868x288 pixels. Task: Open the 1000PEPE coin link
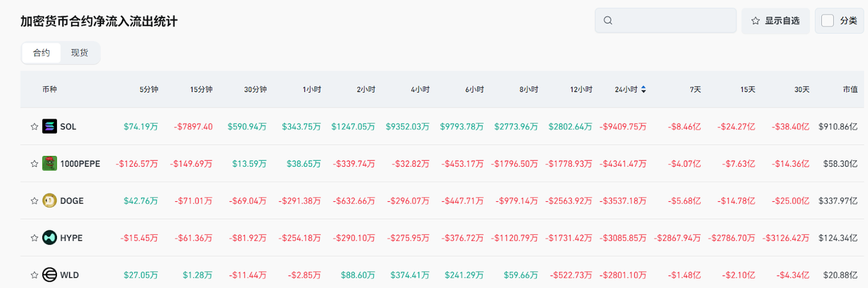pyautogui.click(x=80, y=163)
